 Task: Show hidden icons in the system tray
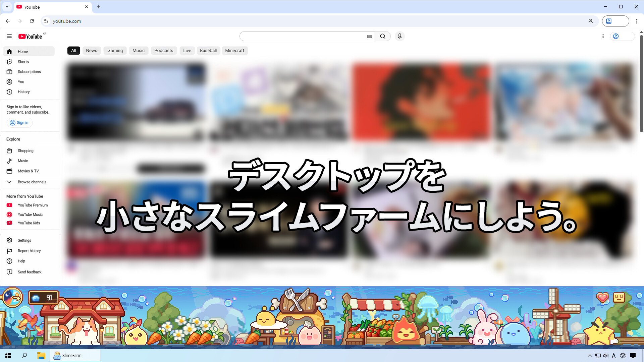pos(590,356)
